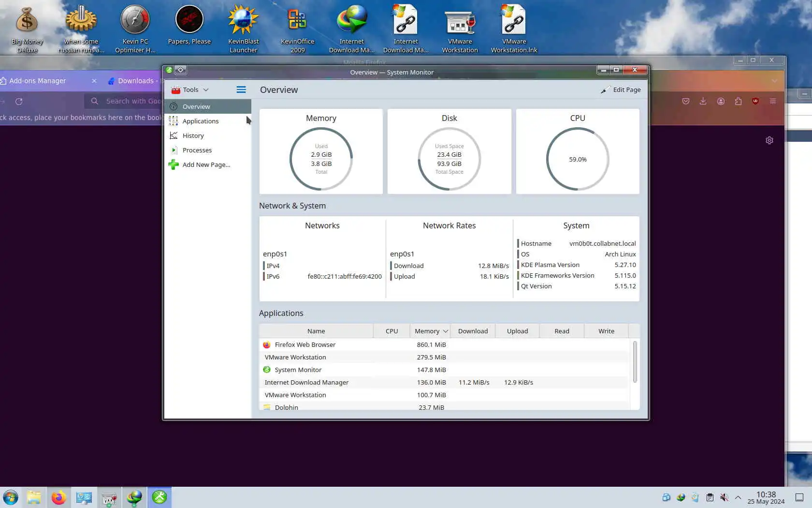Close the Add-ons Manager tab in Firefox

94,81
